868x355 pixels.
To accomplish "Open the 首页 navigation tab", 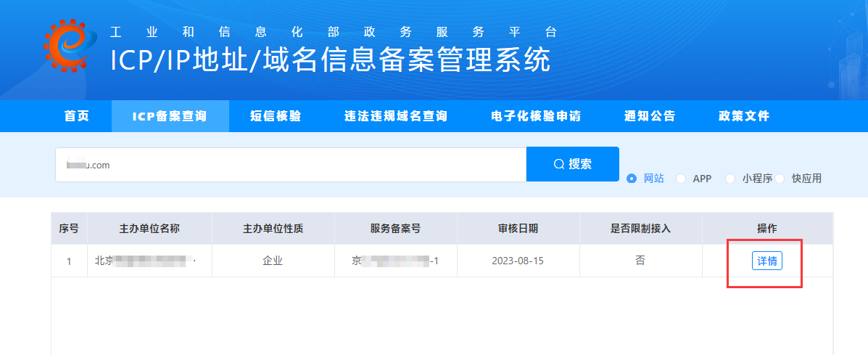I will [77, 116].
